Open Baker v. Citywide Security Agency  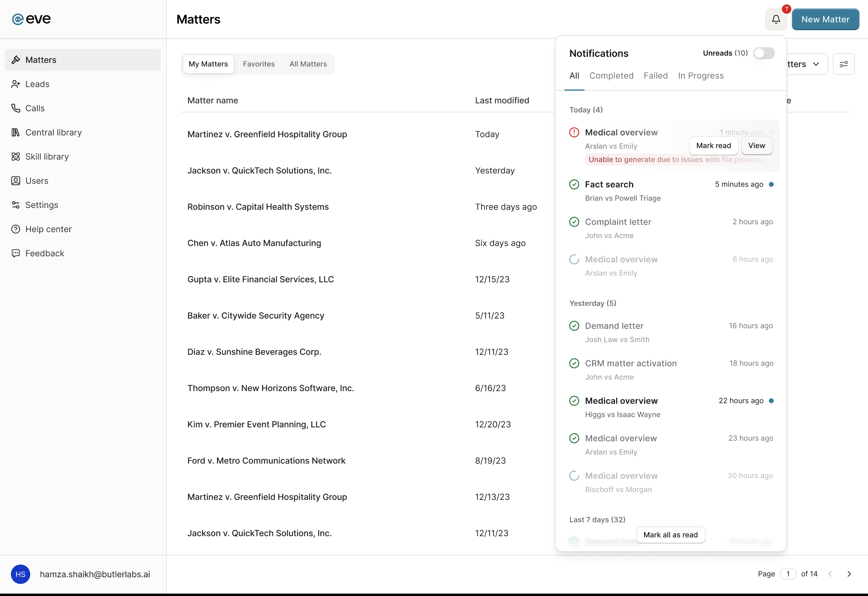(255, 316)
